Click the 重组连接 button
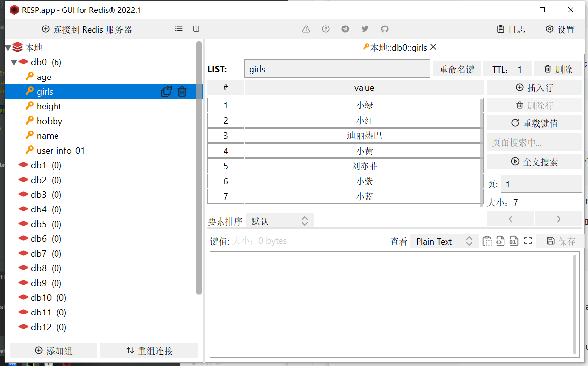This screenshot has width=588, height=366. (x=149, y=351)
